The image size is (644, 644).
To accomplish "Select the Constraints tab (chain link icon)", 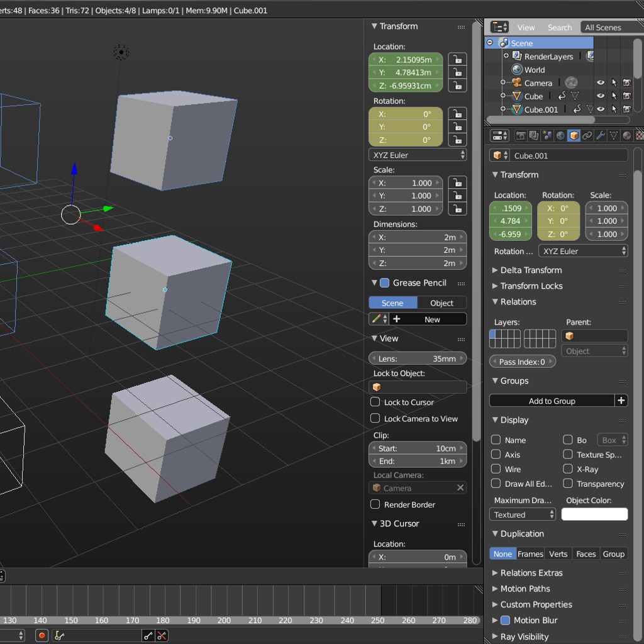I will coord(586,135).
